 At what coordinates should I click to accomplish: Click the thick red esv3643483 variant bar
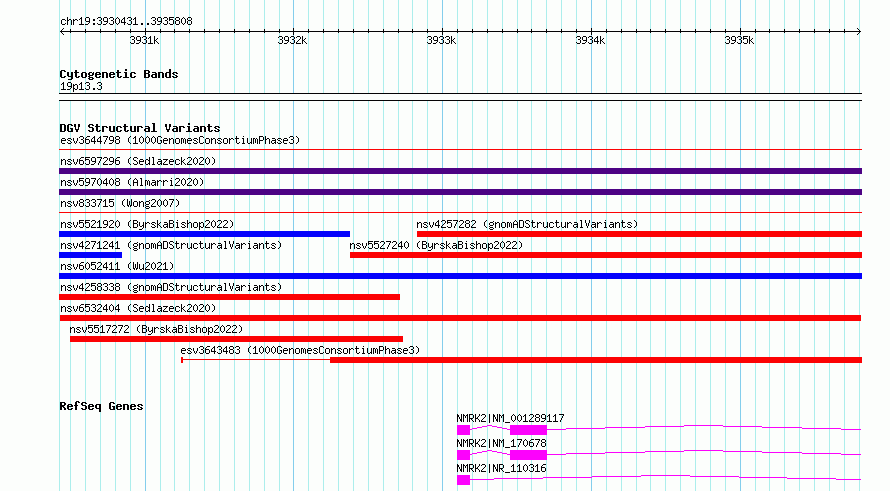coord(596,360)
